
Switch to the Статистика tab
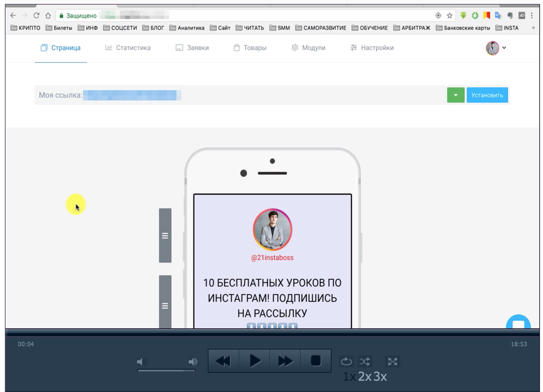pos(128,47)
